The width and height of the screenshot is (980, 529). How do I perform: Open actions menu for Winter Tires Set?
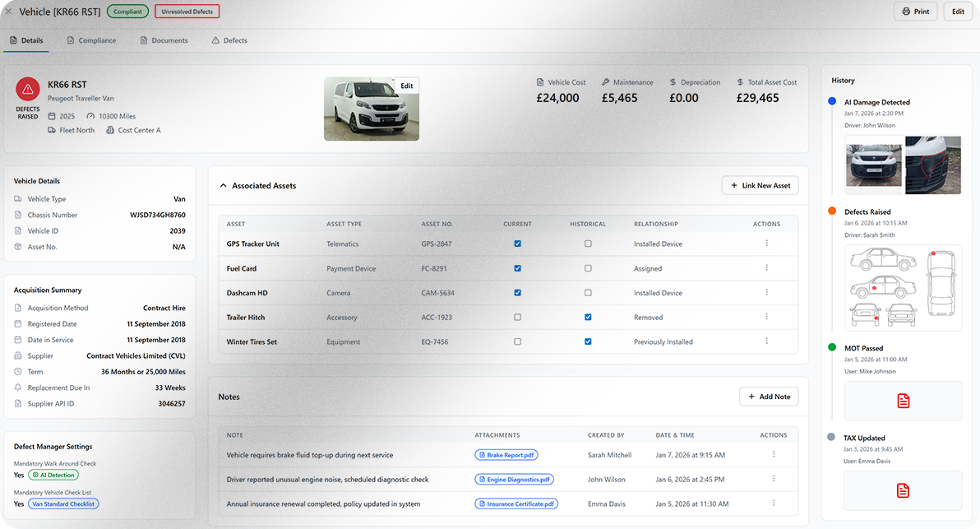pyautogui.click(x=766, y=341)
